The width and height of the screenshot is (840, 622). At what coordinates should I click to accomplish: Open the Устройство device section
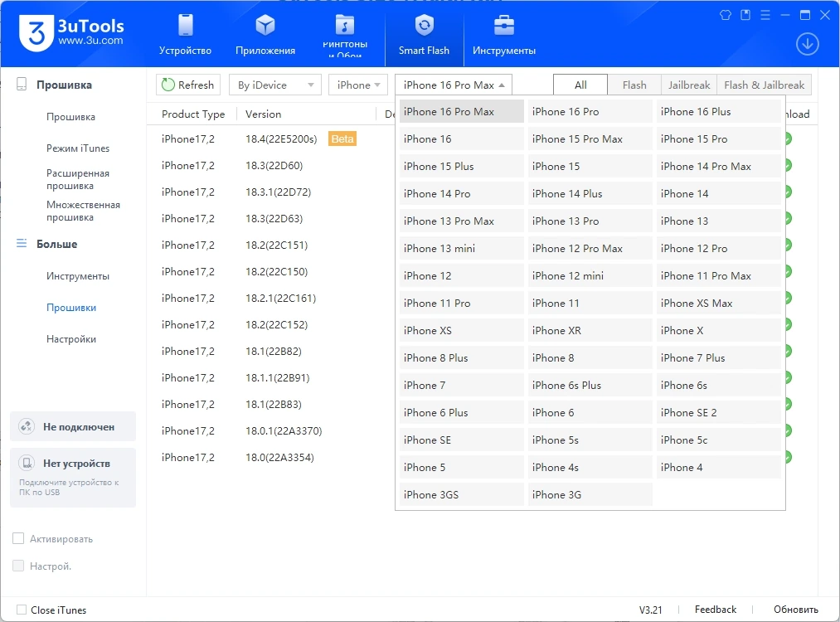[x=186, y=35]
